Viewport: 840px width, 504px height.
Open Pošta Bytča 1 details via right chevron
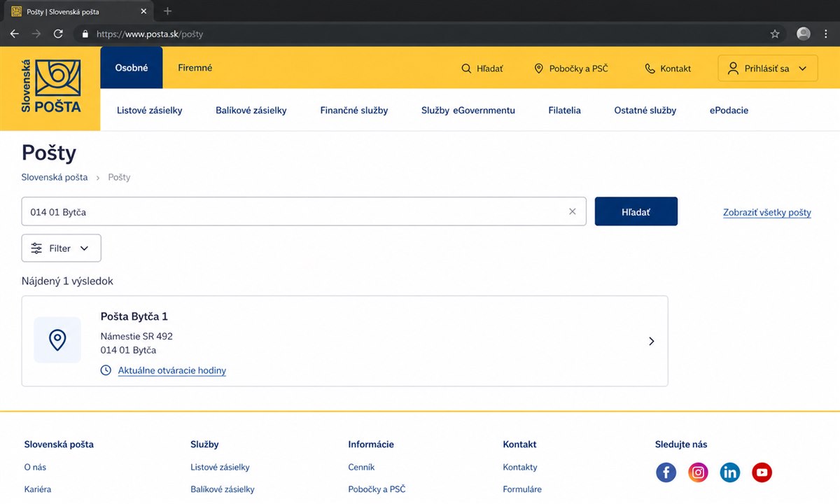(x=652, y=341)
